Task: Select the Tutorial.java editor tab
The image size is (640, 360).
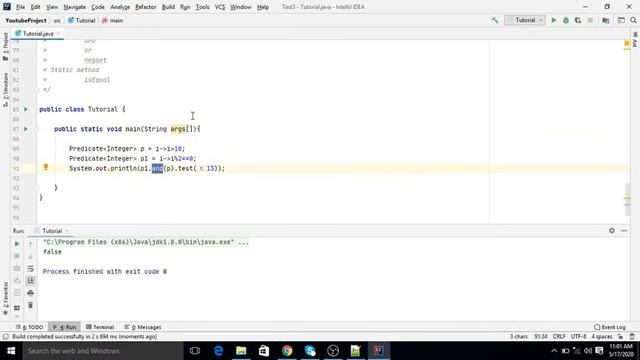Action: 38,33
